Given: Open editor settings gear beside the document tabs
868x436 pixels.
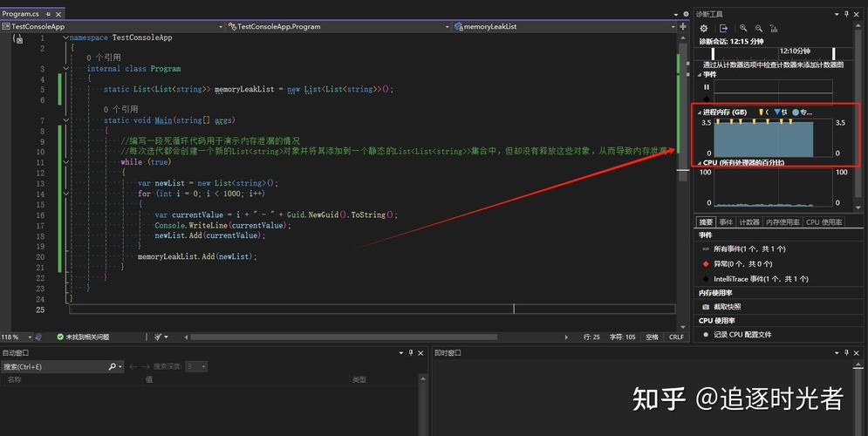Looking at the screenshot, I should click(686, 14).
